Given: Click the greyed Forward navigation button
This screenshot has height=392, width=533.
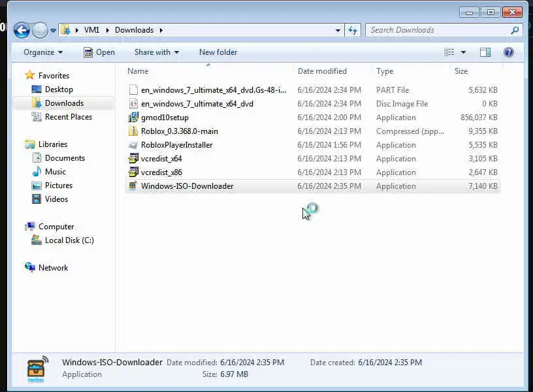Looking at the screenshot, I should 40,30.
